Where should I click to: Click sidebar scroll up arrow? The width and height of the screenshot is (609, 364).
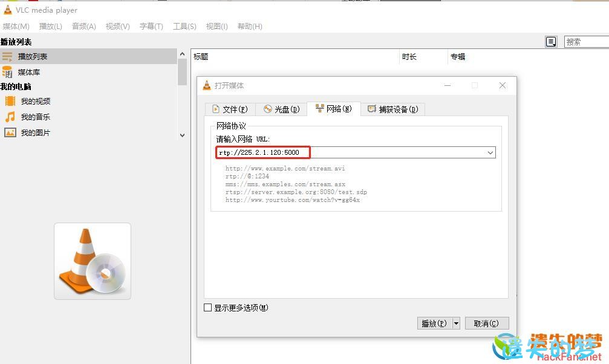[x=182, y=54]
